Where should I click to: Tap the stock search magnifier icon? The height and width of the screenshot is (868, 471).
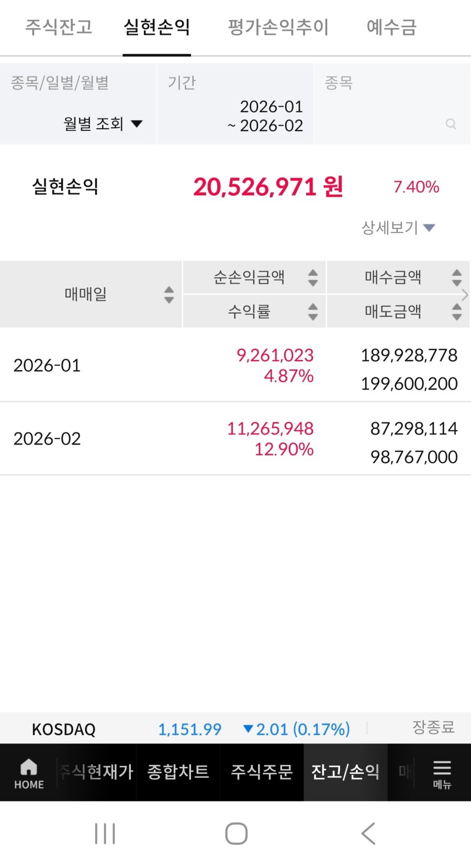coord(451,124)
